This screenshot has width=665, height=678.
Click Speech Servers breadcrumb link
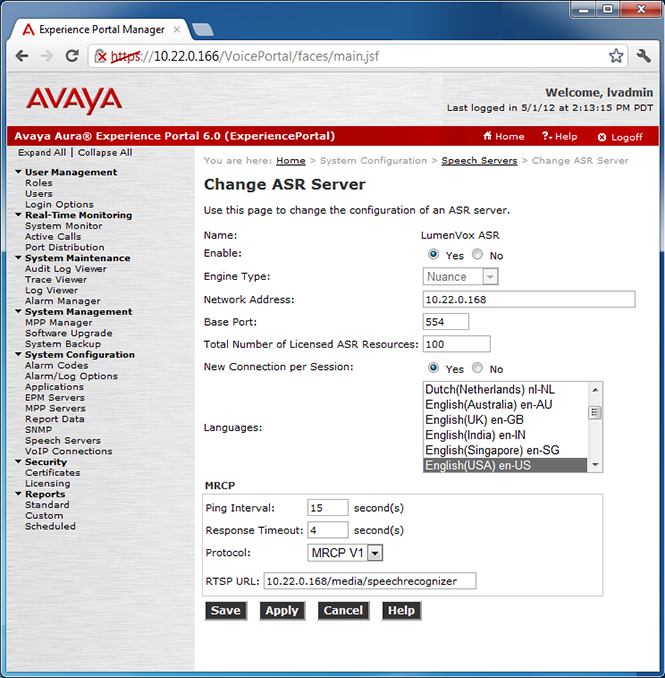click(x=479, y=161)
